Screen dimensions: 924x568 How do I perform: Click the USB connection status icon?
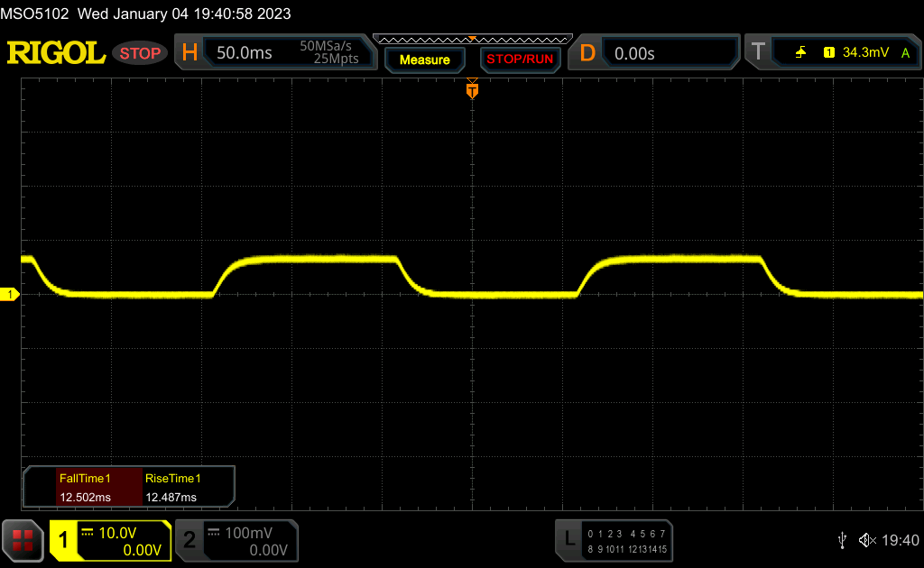[842, 540]
